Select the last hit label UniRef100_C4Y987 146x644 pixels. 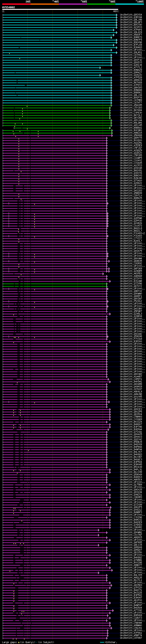pyautogui.click(x=131, y=638)
